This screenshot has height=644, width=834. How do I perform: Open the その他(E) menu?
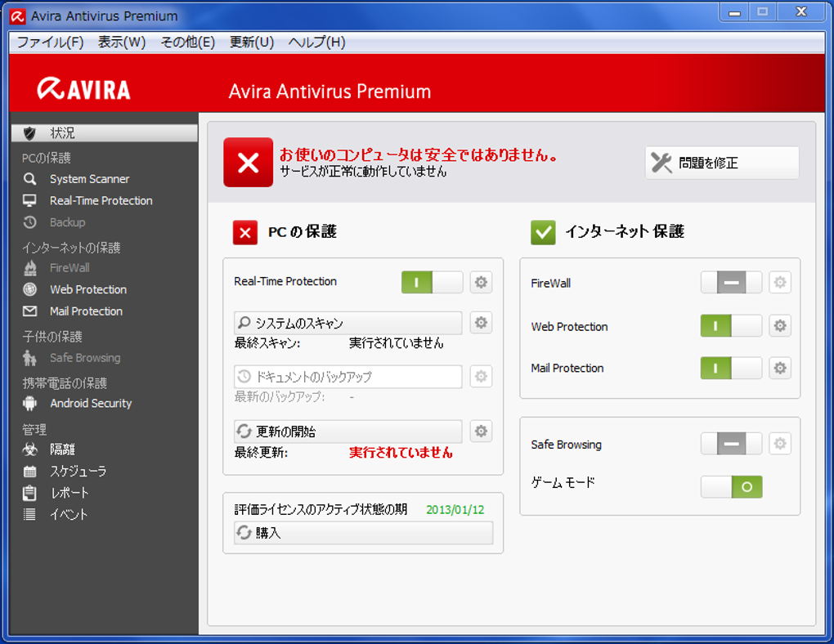tap(188, 42)
